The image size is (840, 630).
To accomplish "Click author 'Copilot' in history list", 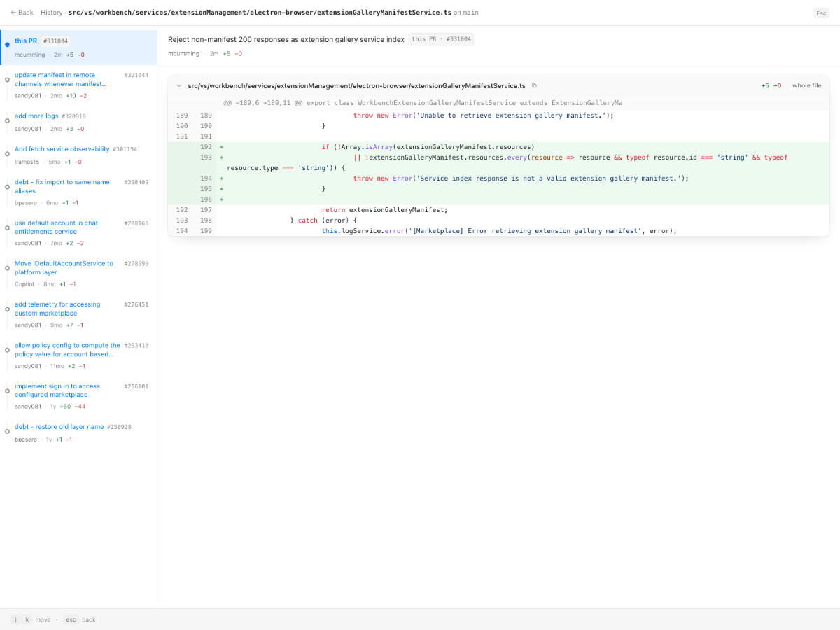I will (26, 284).
